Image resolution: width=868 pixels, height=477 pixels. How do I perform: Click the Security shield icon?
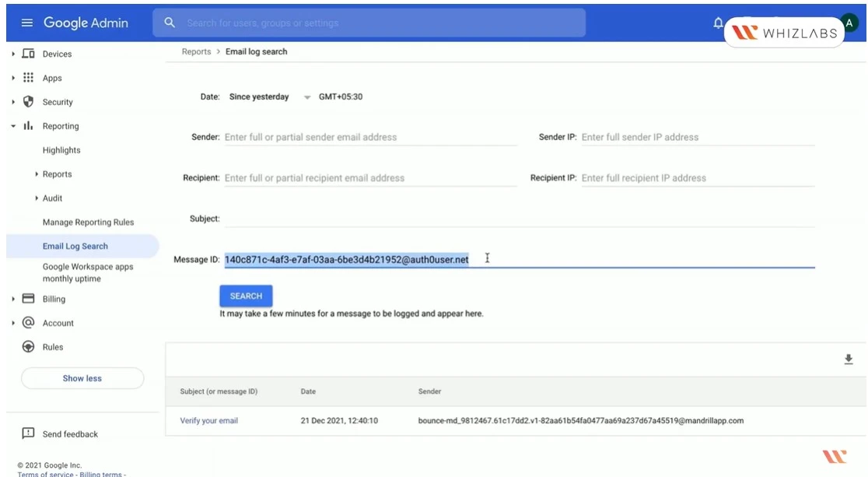point(28,101)
